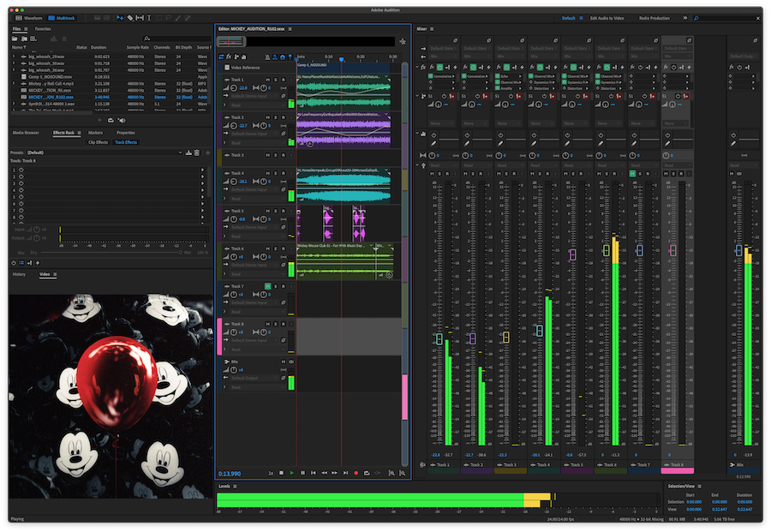
Task: Click the green Play button
Action: [x=291, y=473]
